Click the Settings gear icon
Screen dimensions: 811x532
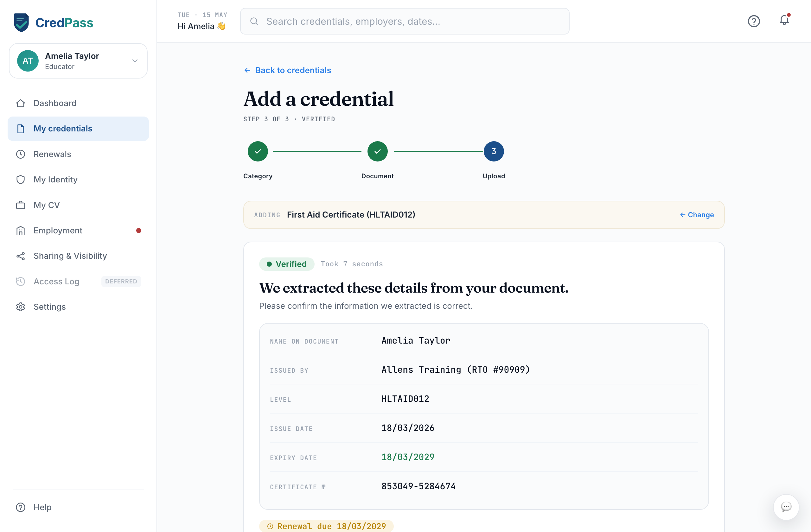(21, 307)
